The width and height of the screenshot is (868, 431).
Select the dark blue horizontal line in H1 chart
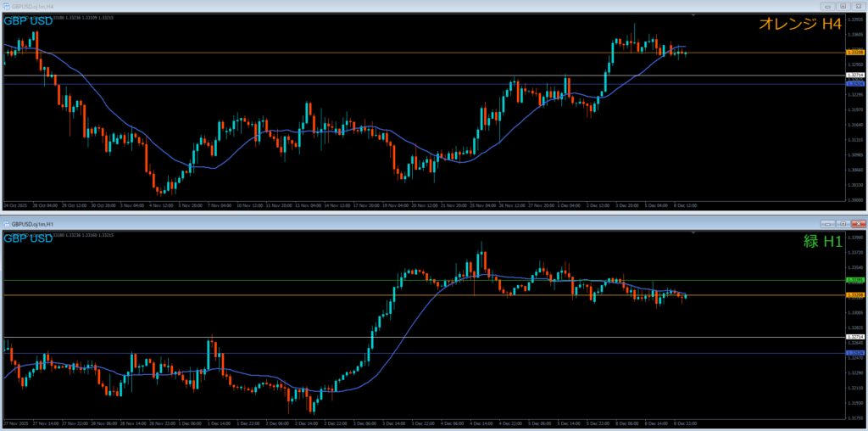click(x=424, y=354)
